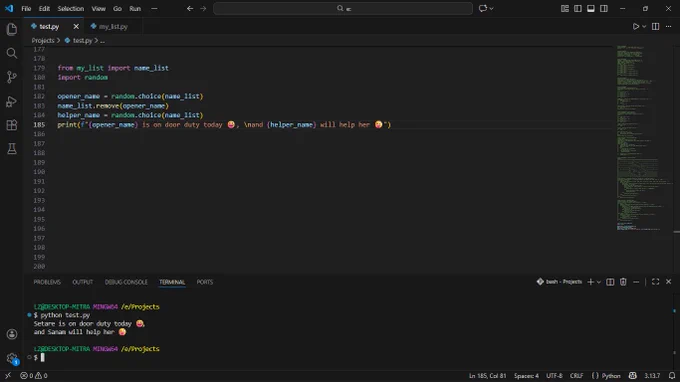Image resolution: width=680 pixels, height=382 pixels.
Task: Open the run button dropdown arrow
Action: point(644,26)
